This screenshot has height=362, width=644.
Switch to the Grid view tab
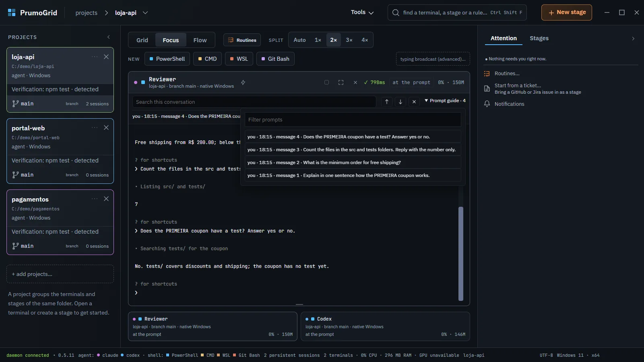tap(142, 40)
